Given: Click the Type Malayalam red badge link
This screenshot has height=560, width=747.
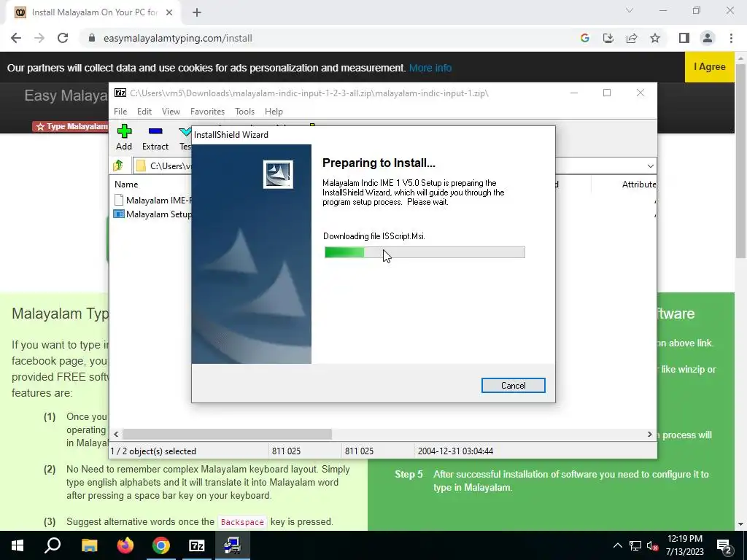Looking at the screenshot, I should (71, 126).
